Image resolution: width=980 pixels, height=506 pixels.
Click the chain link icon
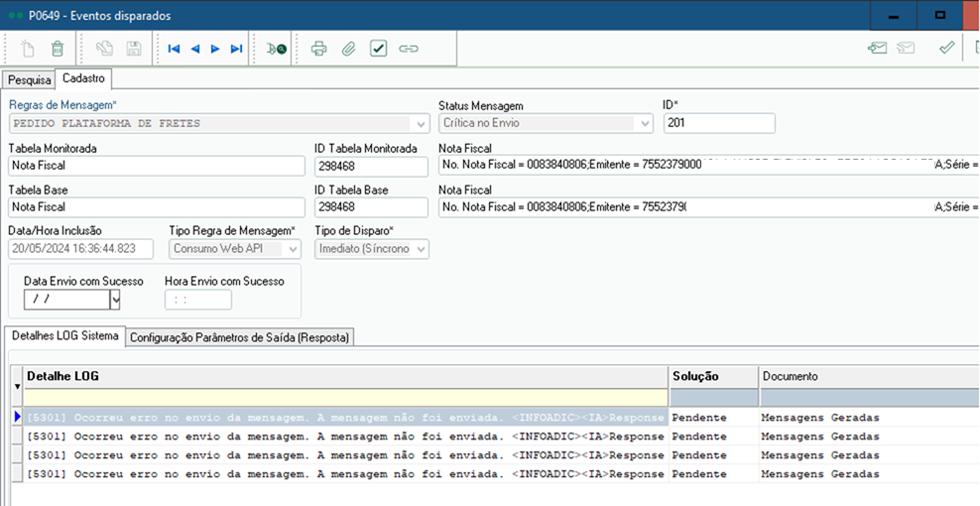point(408,48)
